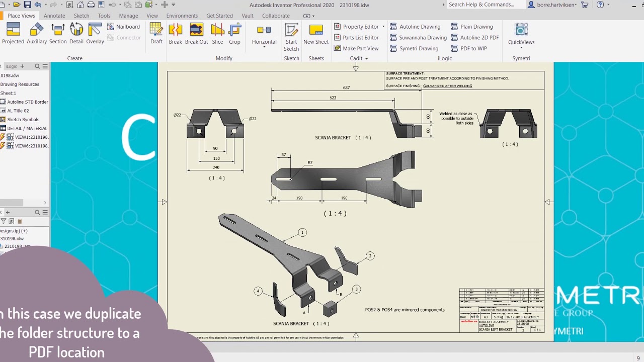Click the Print icon in quick access toolbar
This screenshot has width=644, height=362.
click(x=91, y=5)
